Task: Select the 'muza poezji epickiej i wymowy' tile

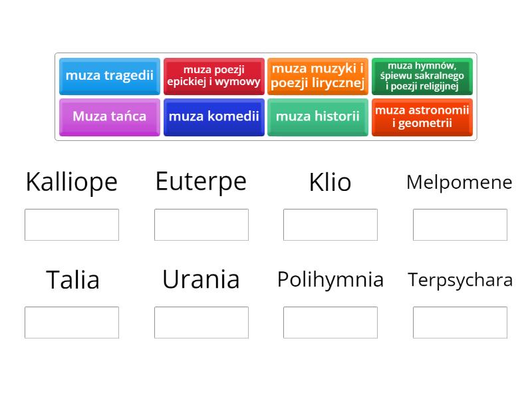Action: [x=214, y=74]
